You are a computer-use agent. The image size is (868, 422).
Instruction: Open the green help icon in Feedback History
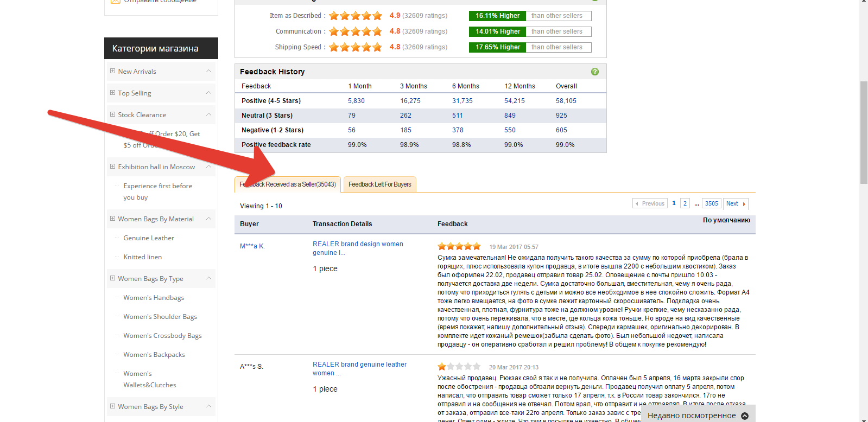[x=595, y=72]
